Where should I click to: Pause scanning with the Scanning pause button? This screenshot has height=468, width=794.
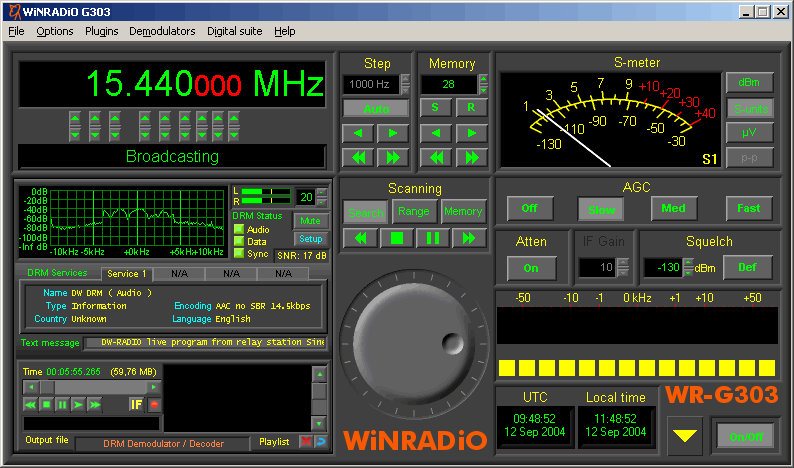click(x=432, y=238)
